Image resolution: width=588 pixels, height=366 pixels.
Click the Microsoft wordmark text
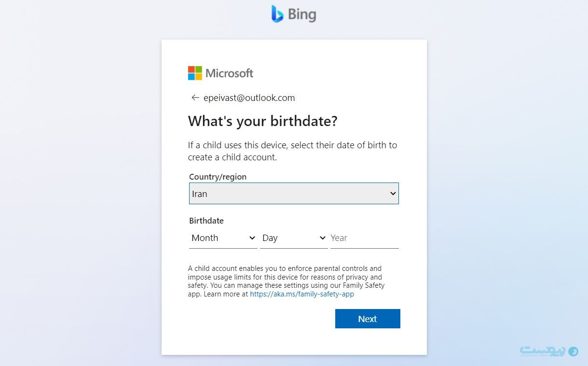point(229,73)
